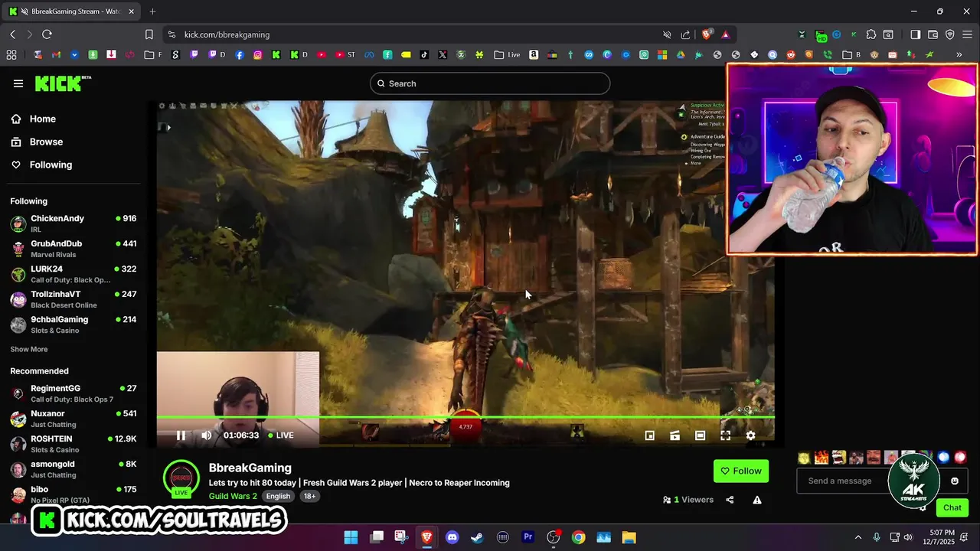Viewport: 980px width, 551px height.
Task: Open Brave Rewards triangle icon
Action: click(725, 34)
